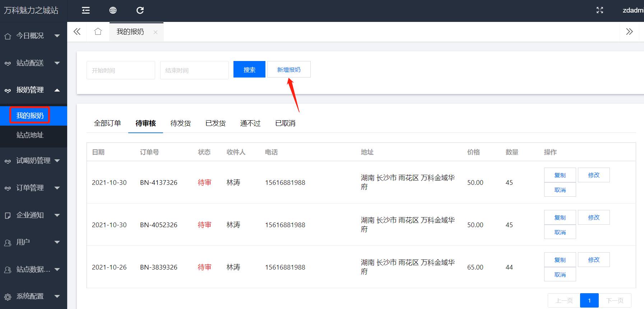The image size is (644, 309).
Task: Collapse the 报奶管理 sidebar menu
Action: point(33,90)
